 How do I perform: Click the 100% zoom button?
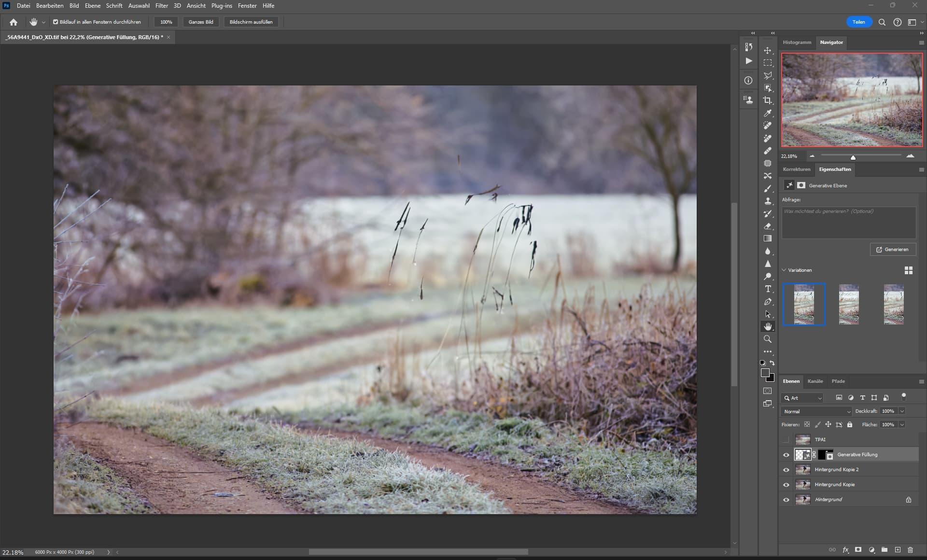click(166, 22)
